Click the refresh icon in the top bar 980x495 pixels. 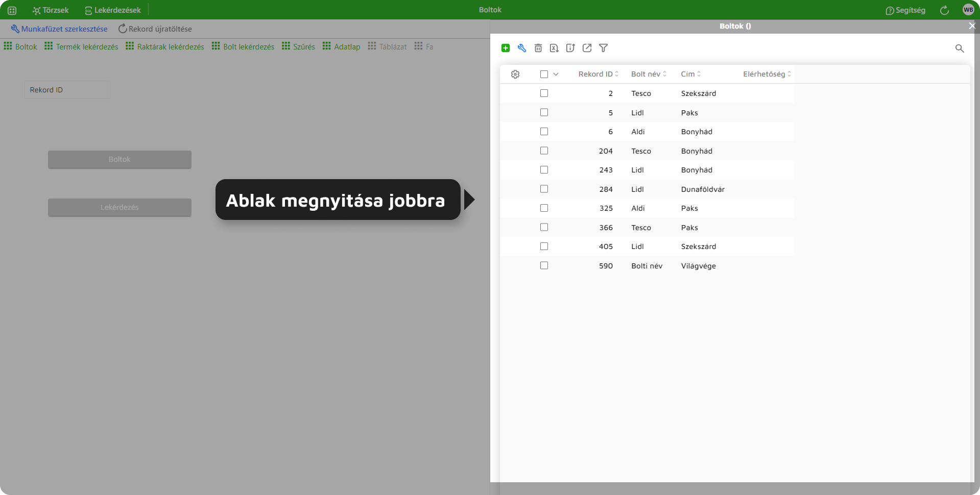pyautogui.click(x=944, y=10)
